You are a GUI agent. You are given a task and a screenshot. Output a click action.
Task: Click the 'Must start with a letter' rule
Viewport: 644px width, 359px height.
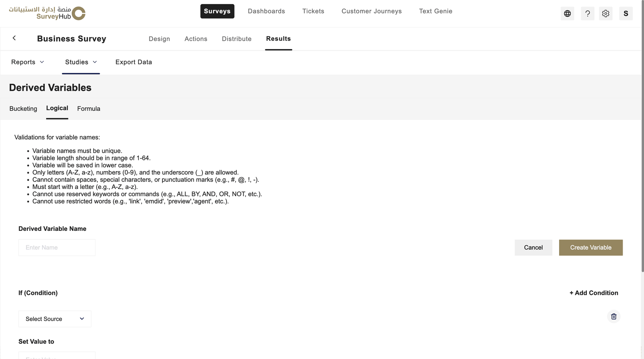tap(85, 187)
